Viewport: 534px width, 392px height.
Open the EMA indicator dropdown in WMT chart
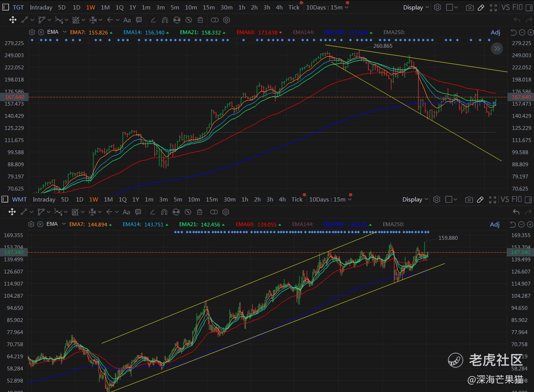[x=64, y=224]
